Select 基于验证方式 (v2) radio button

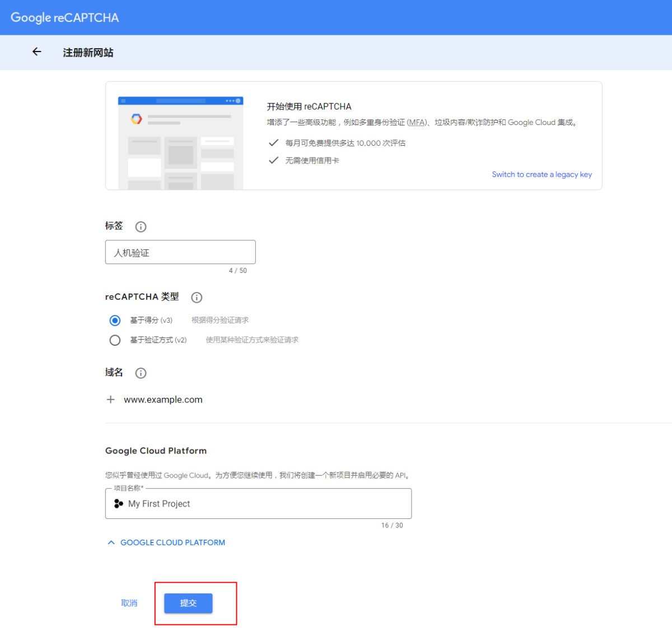tap(115, 340)
